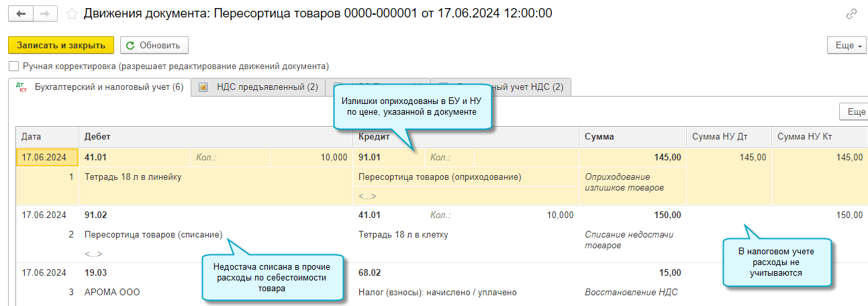Refresh the movements with the Обновить button
This screenshot has width=868, height=306.
(154, 45)
